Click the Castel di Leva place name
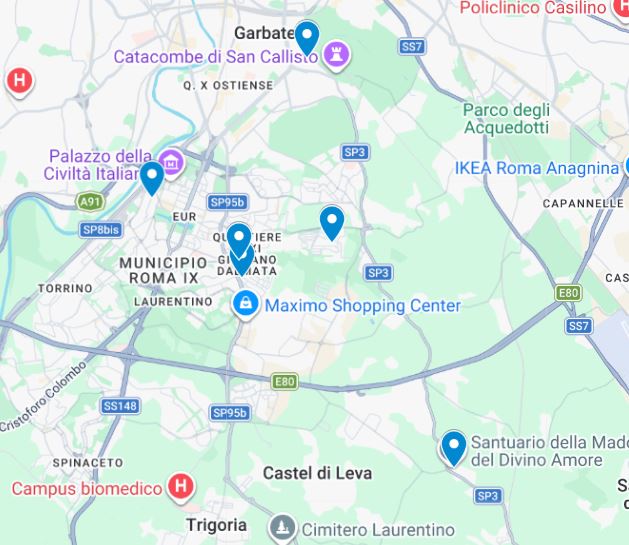The height and width of the screenshot is (545, 629). coord(317,473)
